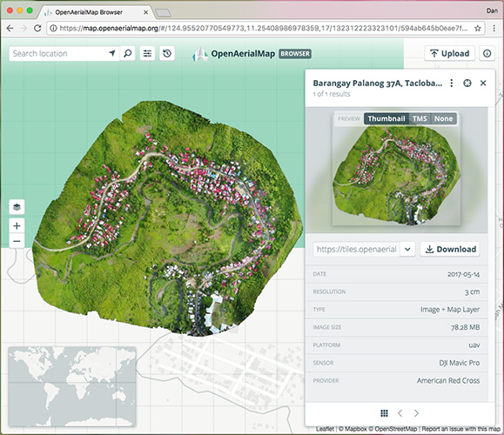This screenshot has width=504, height=435.
Task: Show results grid icon in panel footer
Action: [384, 413]
